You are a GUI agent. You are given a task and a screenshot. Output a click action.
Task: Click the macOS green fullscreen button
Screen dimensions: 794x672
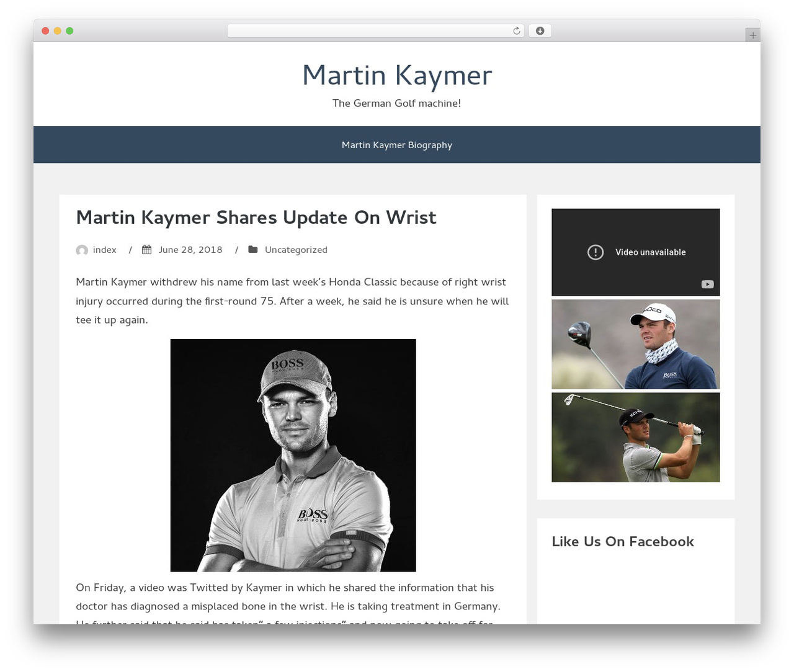[x=69, y=31]
